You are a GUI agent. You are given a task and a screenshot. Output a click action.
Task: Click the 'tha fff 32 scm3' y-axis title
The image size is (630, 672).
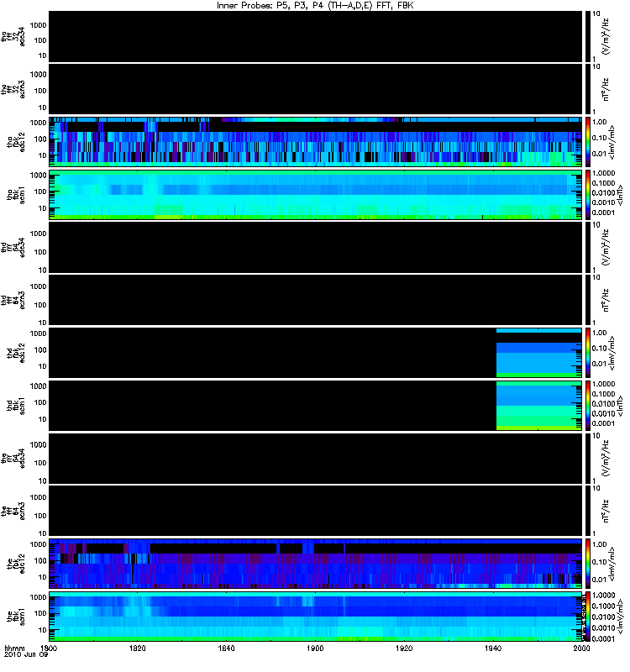pos(13,90)
